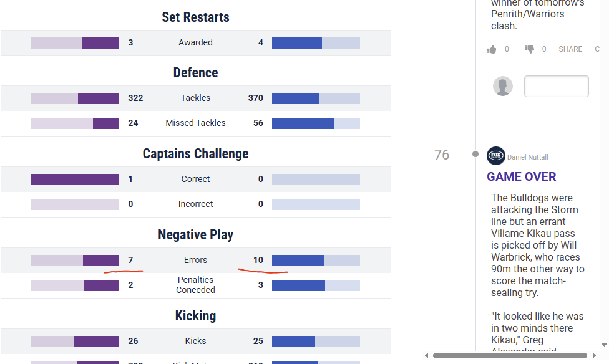Viewport: 609px width, 364px height.
Task: Click the blue Errors bar for 10
Action: tap(298, 261)
